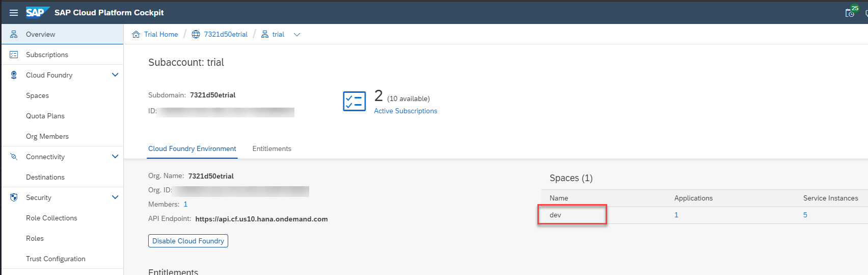Click the Disable Cloud Foundry button
The image size is (868, 275).
tap(188, 241)
